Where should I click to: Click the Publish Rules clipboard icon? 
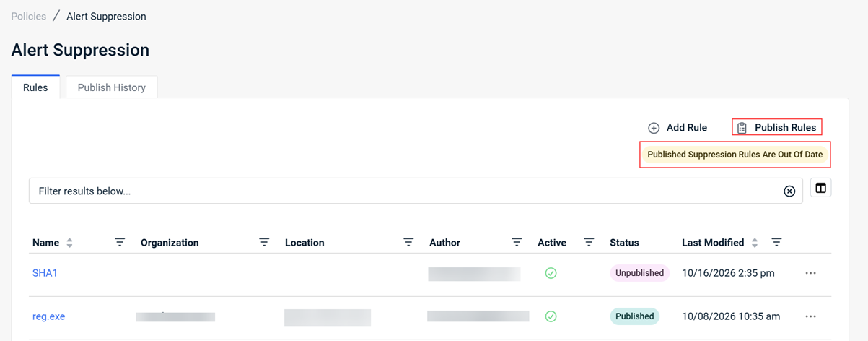tap(742, 128)
